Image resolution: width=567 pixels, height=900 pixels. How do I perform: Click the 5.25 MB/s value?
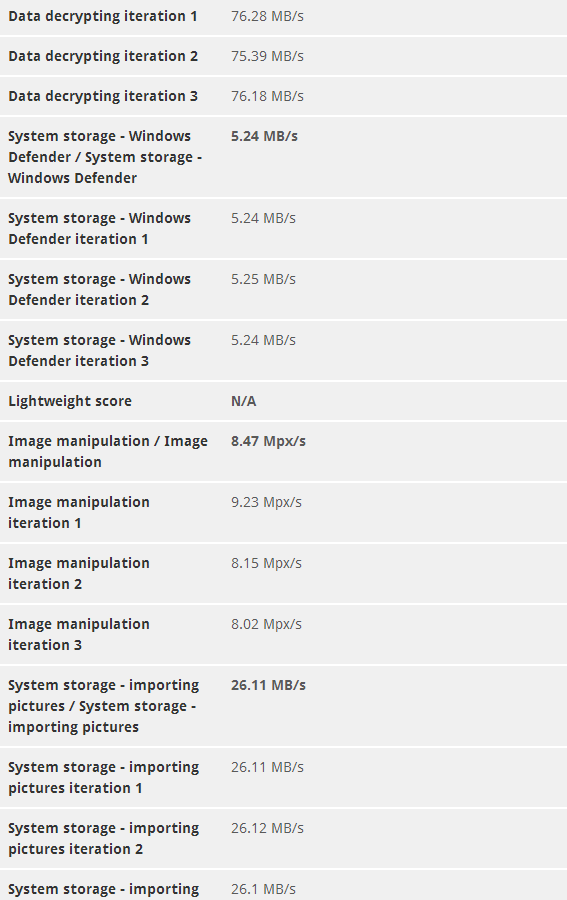[x=263, y=279]
